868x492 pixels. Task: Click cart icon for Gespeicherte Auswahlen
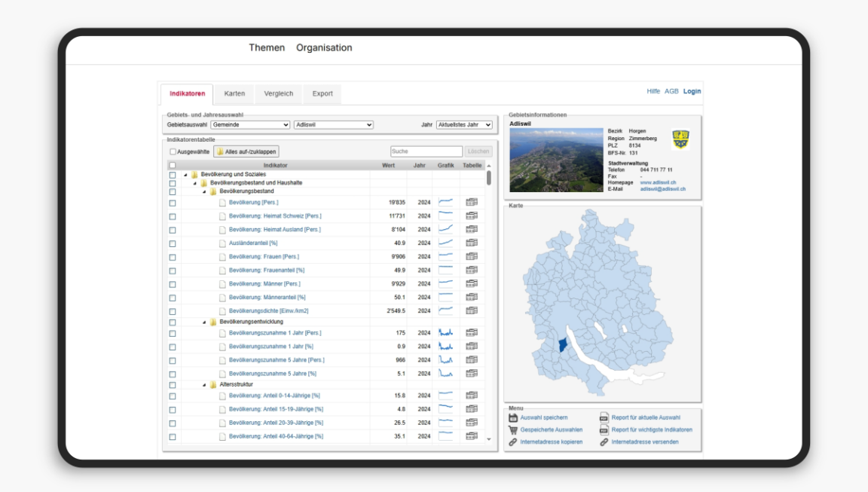[x=513, y=429]
